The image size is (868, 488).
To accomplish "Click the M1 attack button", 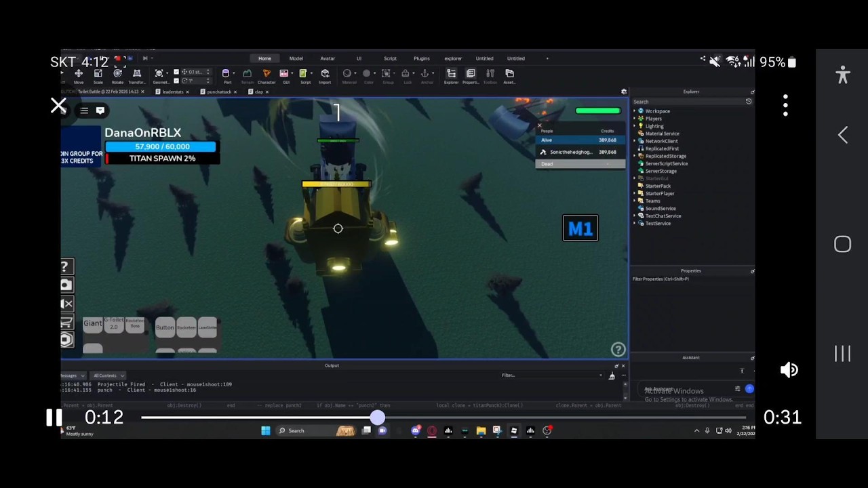I will tap(580, 228).
